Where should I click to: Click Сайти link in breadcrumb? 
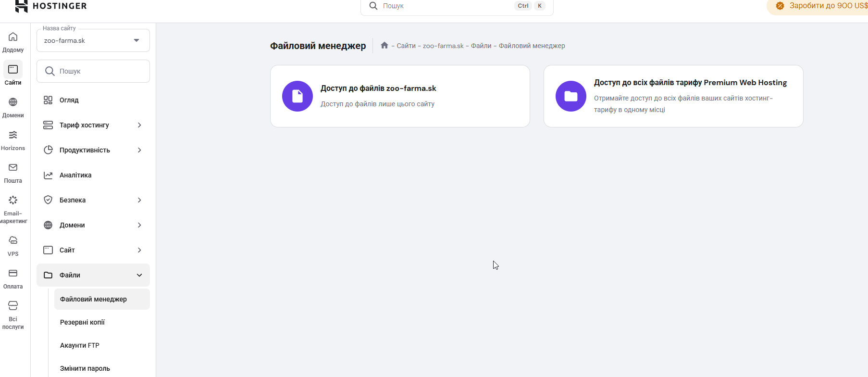[x=406, y=46]
